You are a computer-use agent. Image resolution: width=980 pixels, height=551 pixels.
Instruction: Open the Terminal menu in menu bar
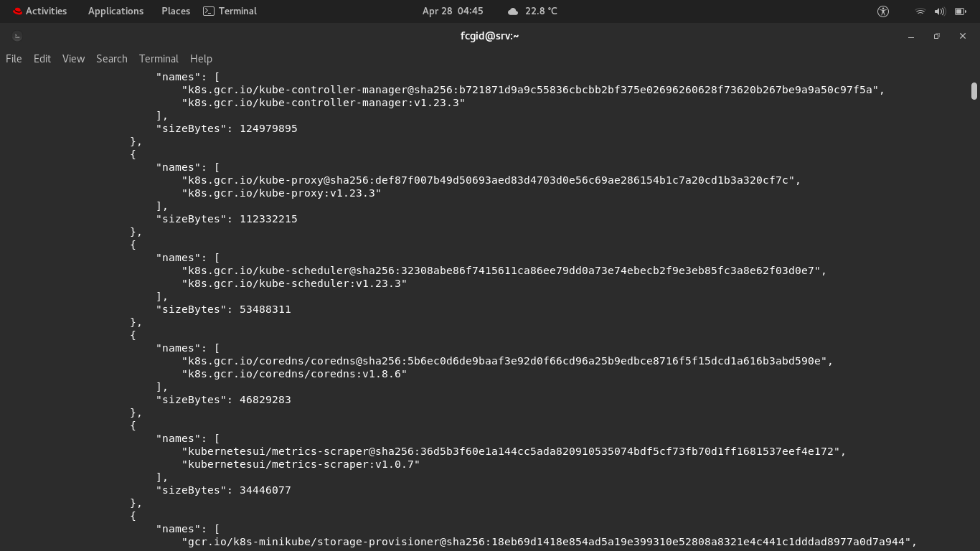[159, 59]
